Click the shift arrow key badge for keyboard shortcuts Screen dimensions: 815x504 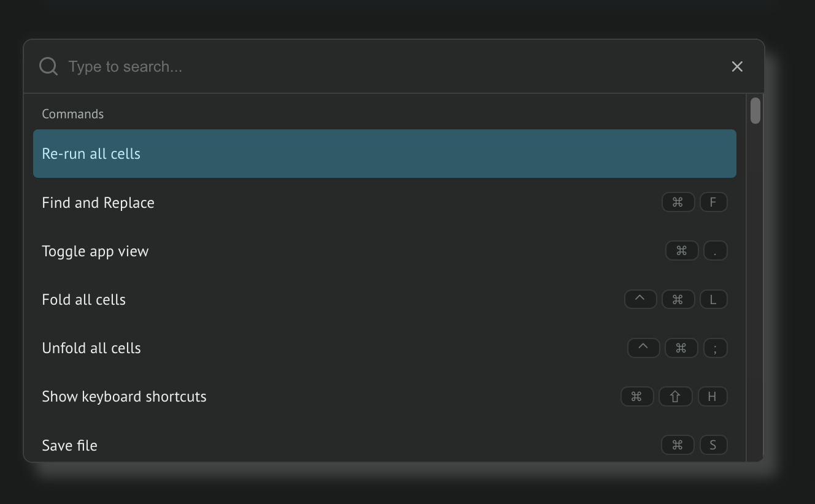point(675,396)
